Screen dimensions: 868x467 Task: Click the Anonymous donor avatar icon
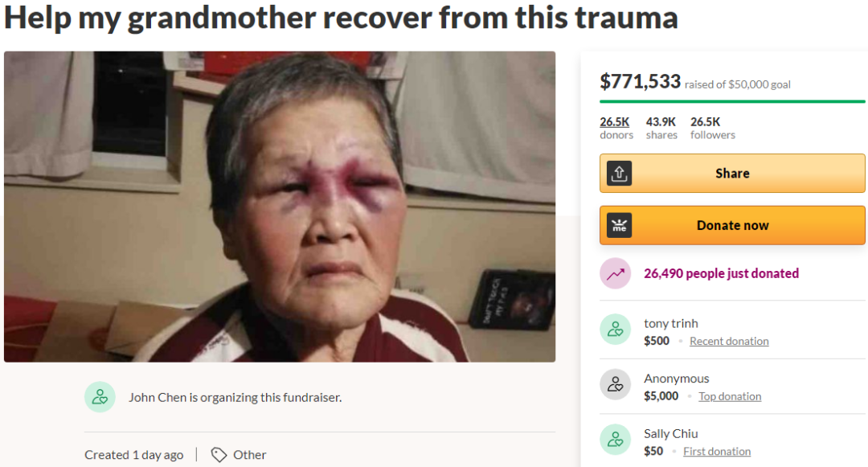click(616, 384)
